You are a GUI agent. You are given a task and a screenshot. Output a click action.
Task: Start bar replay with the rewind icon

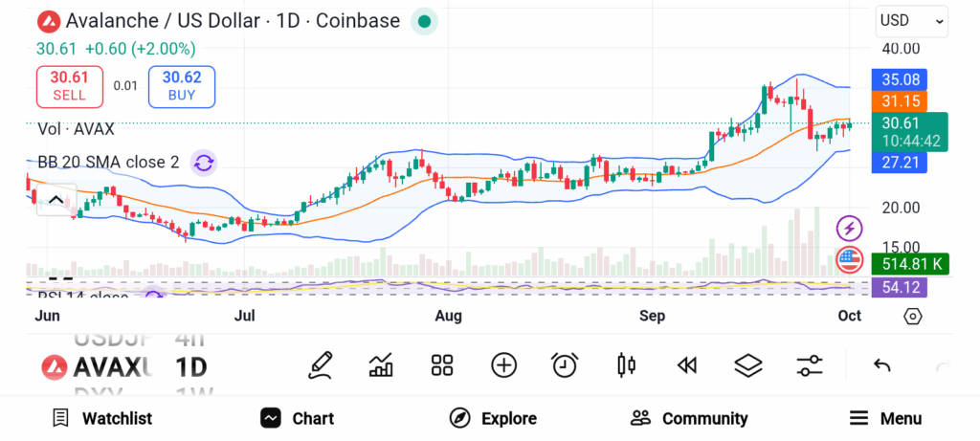[686, 364]
